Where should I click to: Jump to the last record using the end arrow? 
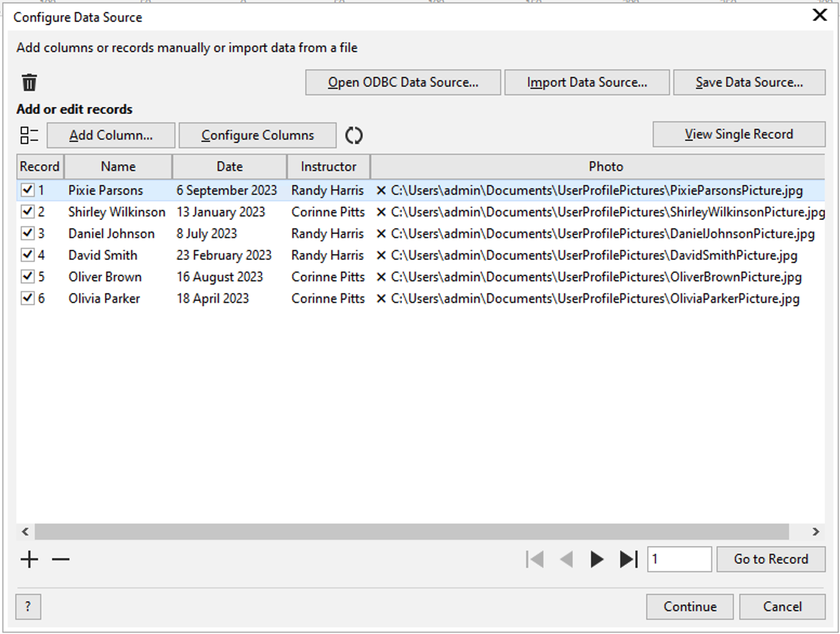tap(627, 559)
